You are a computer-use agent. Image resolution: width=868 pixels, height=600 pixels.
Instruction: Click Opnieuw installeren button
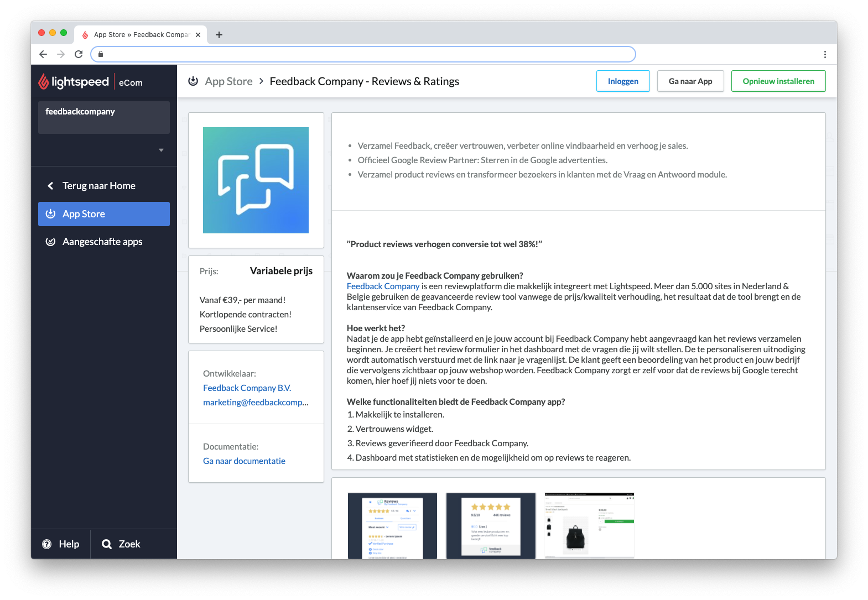point(778,81)
